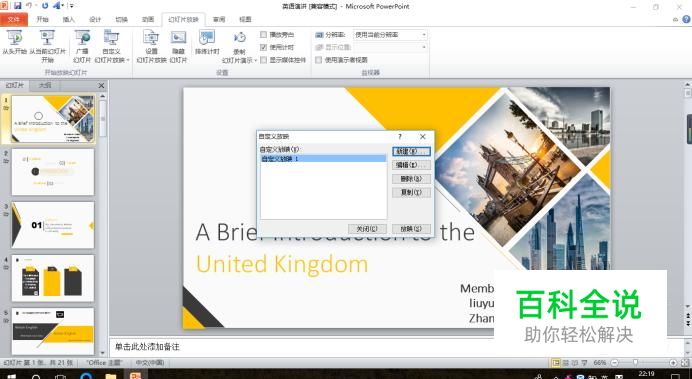Switch to the Outline (大纲) pane tab

coord(45,85)
